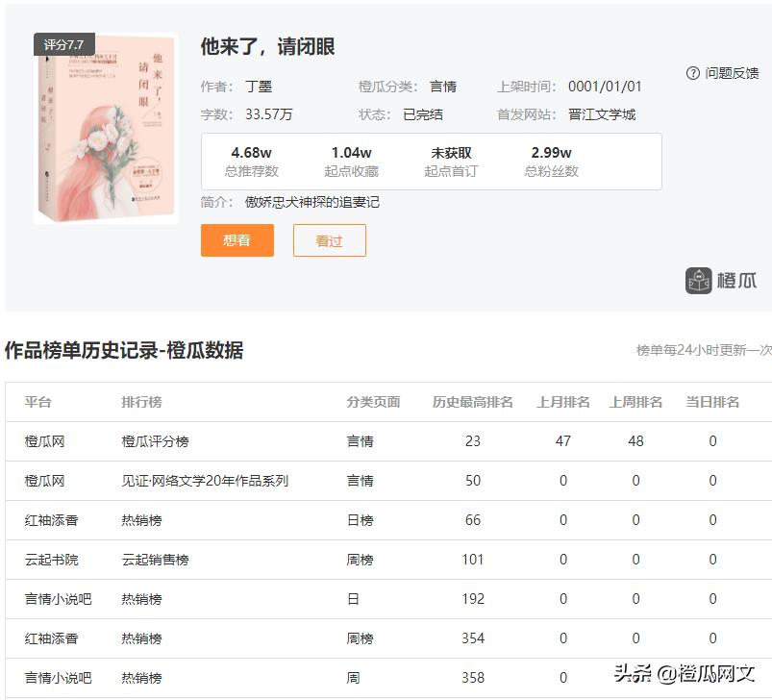The image size is (772, 700).
Task: Click the 言情 category label
Action: coord(443,86)
